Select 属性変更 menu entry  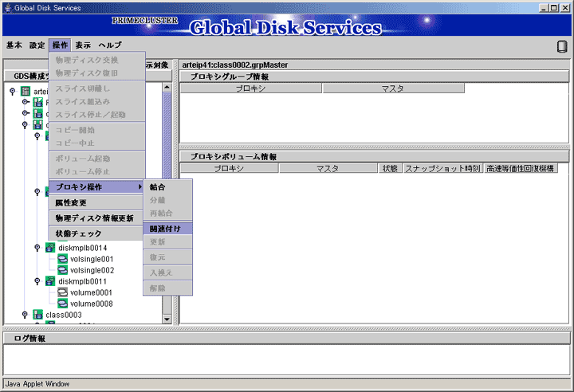pos(96,202)
